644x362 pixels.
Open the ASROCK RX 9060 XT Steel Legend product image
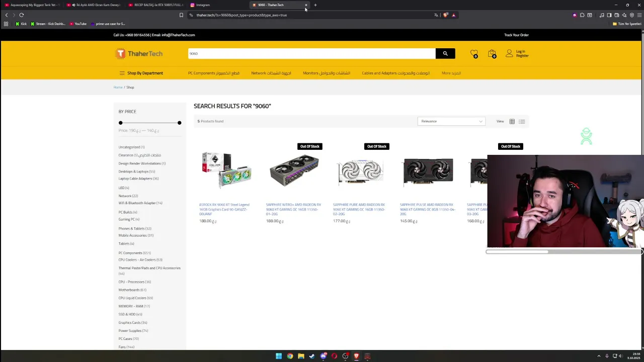click(226, 171)
